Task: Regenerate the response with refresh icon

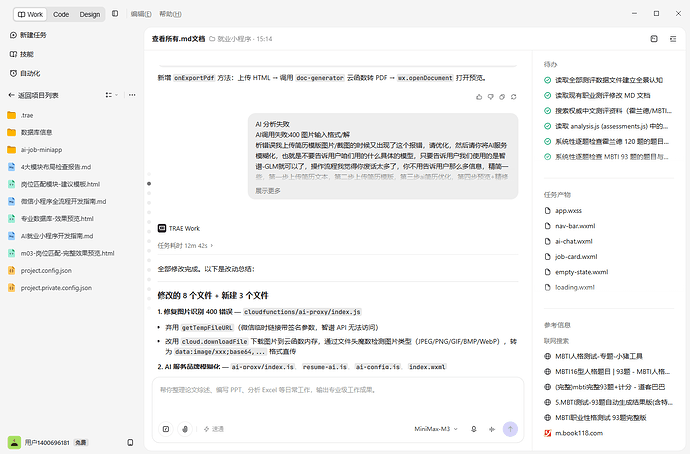Action: point(514,97)
